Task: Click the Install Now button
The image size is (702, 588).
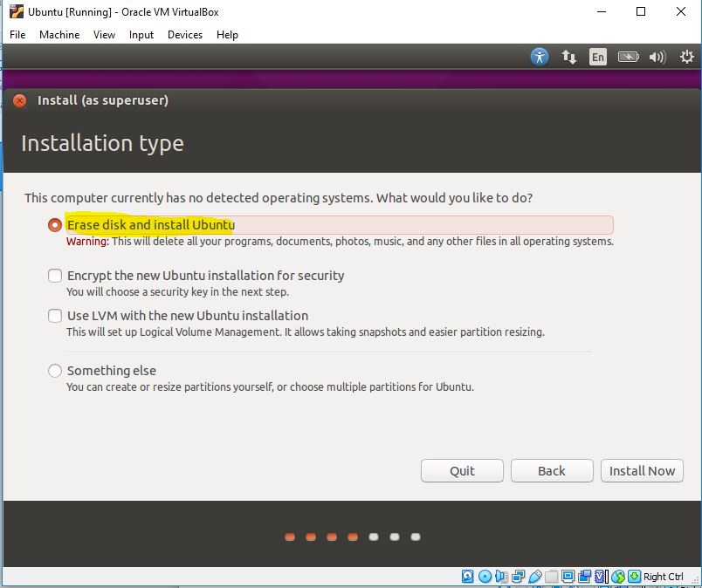Action: pos(642,470)
